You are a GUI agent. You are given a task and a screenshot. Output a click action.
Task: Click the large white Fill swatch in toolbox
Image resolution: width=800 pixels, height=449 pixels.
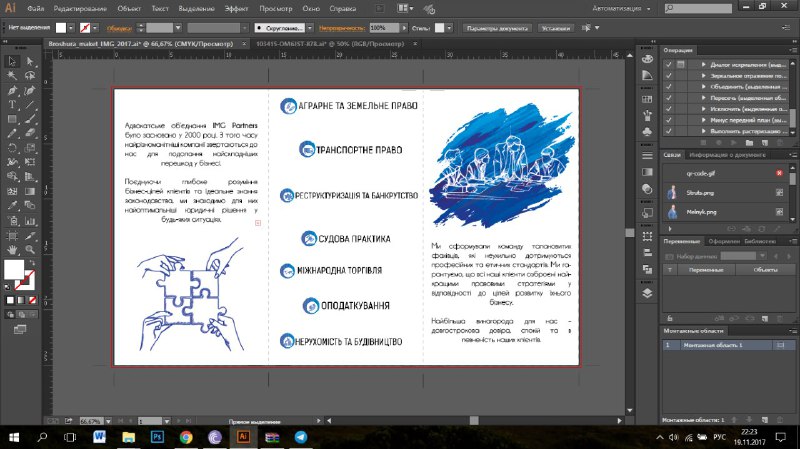pyautogui.click(x=14, y=269)
